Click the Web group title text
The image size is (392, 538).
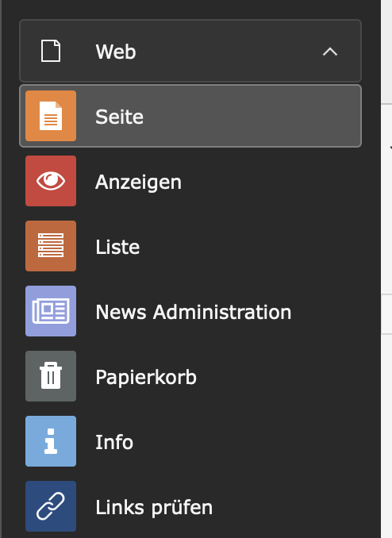[x=116, y=52]
